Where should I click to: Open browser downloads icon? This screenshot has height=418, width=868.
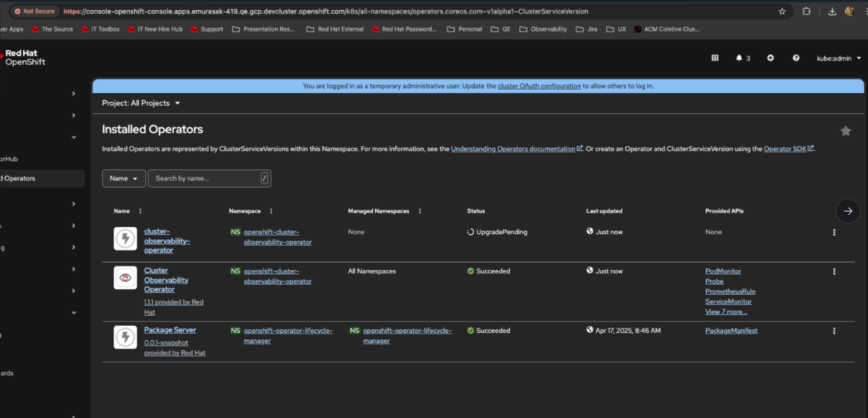click(x=832, y=11)
